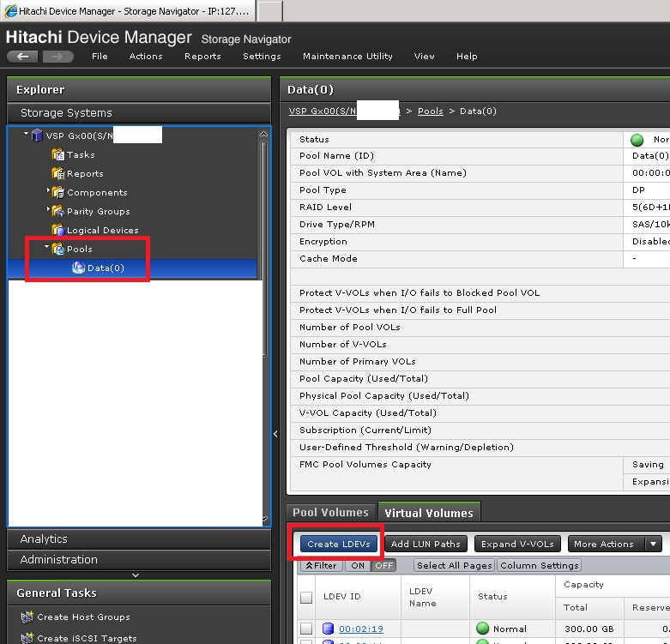670x644 pixels.
Task: Open the File menu
Action: click(x=100, y=57)
